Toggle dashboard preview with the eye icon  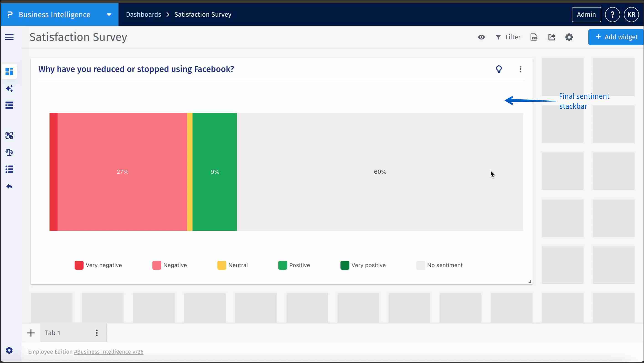[481, 37]
